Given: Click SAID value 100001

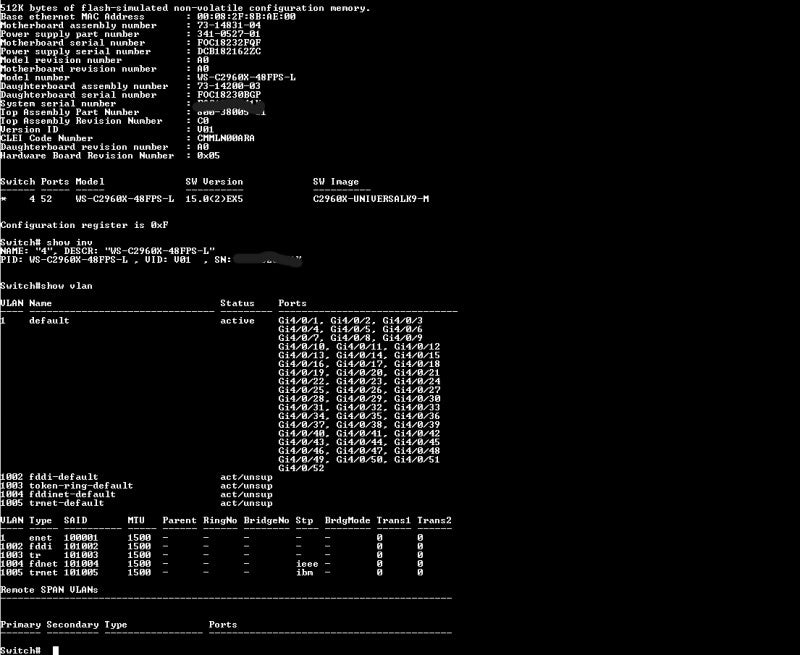Looking at the screenshot, I should coord(81,538).
